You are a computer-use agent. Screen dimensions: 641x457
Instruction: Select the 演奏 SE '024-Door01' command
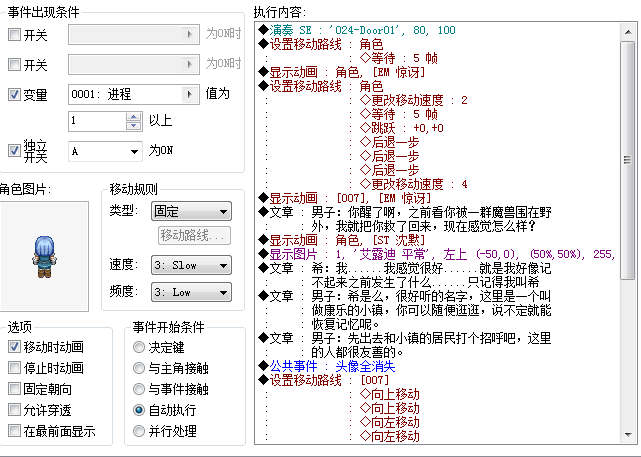357,30
